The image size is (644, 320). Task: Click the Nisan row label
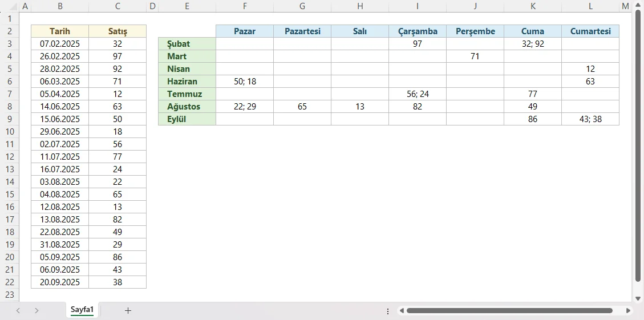pos(187,69)
